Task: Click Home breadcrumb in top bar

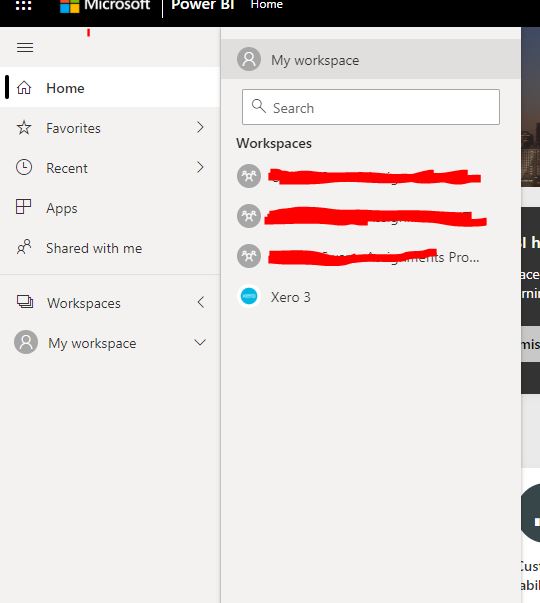Action: pos(267,5)
